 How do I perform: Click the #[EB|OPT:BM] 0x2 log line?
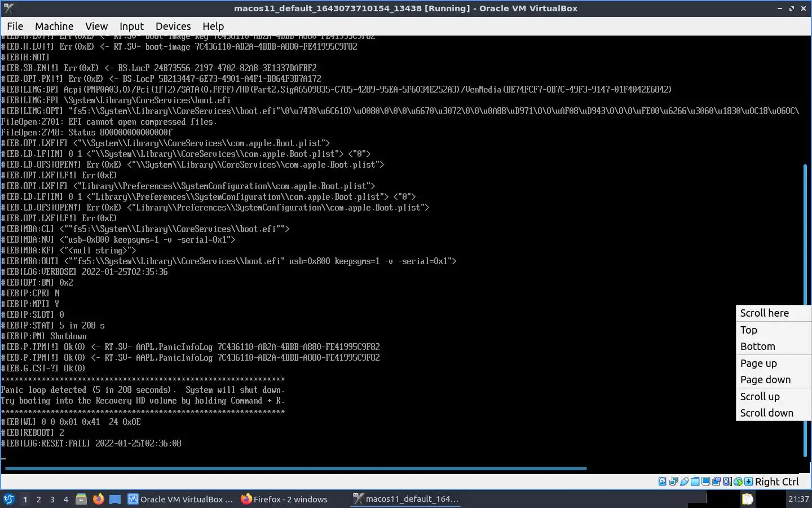(x=37, y=283)
